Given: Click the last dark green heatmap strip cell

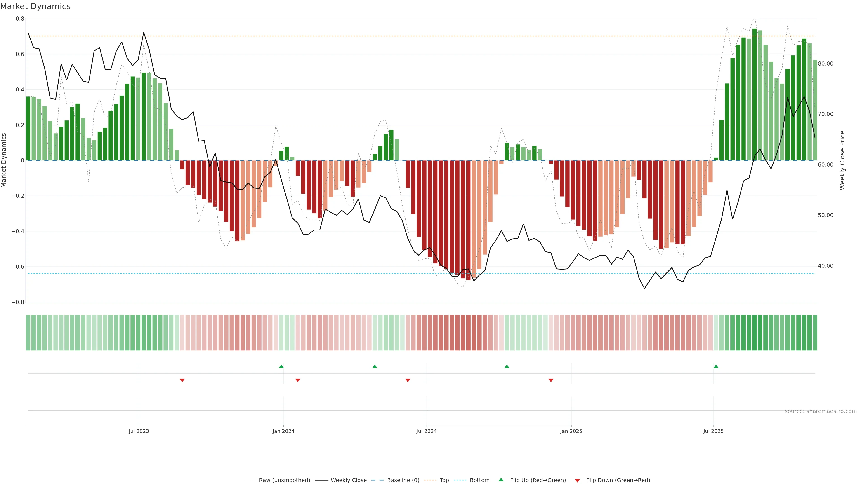Looking at the screenshot, I should pyautogui.click(x=815, y=332).
